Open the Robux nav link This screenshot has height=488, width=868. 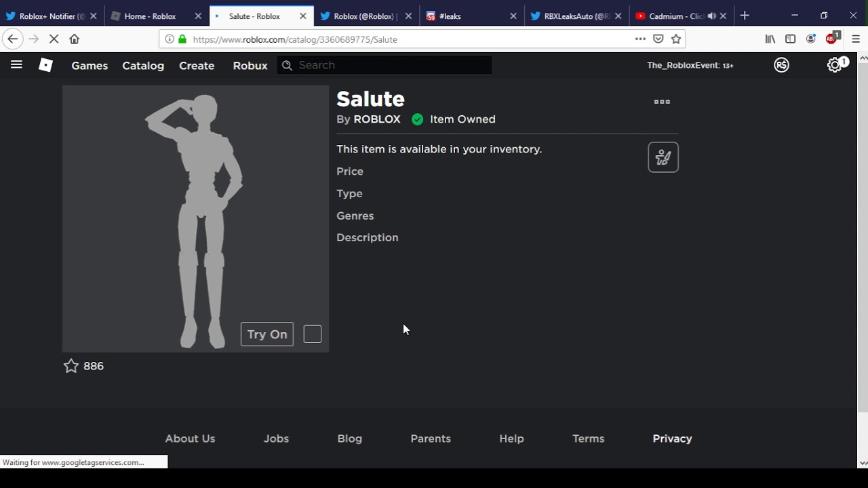[250, 66]
